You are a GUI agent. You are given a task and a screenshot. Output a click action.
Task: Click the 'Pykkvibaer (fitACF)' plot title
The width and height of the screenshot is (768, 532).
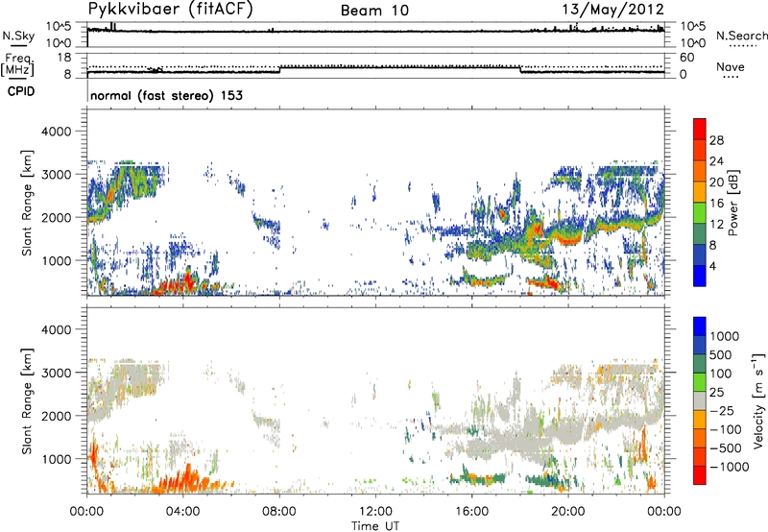171,10
